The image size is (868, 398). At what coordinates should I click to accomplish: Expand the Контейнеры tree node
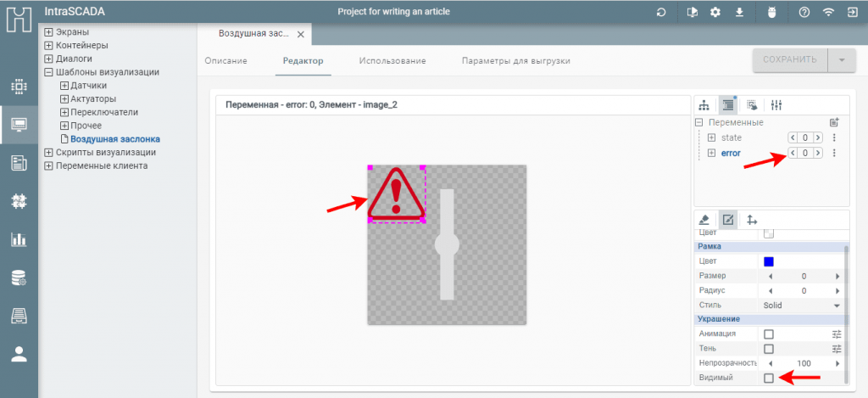point(48,46)
